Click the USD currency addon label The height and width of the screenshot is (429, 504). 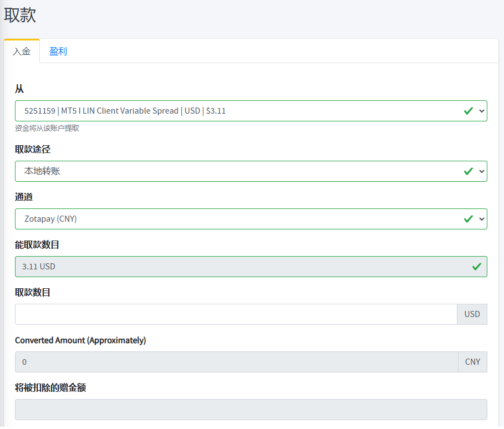pos(472,314)
